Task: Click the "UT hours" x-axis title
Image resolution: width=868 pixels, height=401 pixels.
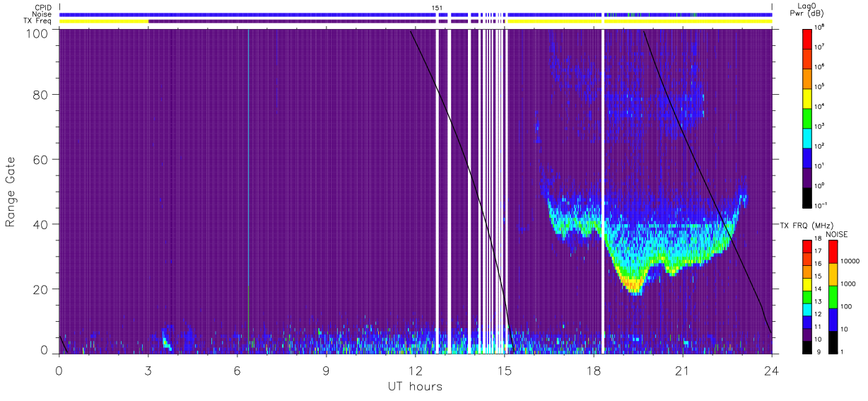Action: [x=415, y=387]
